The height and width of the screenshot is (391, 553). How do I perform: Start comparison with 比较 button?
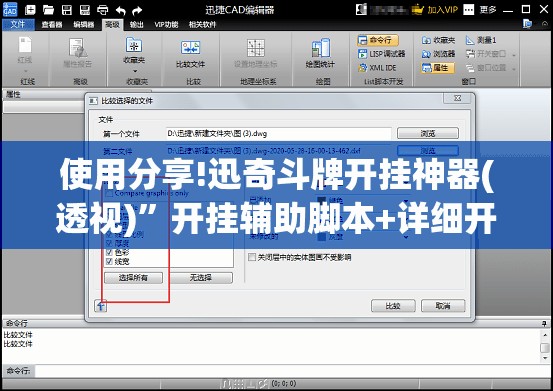click(x=393, y=306)
